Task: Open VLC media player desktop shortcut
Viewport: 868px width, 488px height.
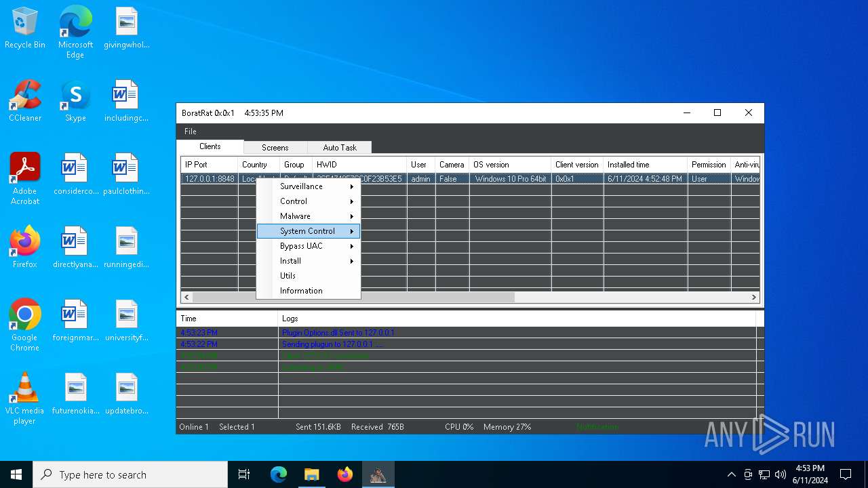Action: (x=25, y=399)
